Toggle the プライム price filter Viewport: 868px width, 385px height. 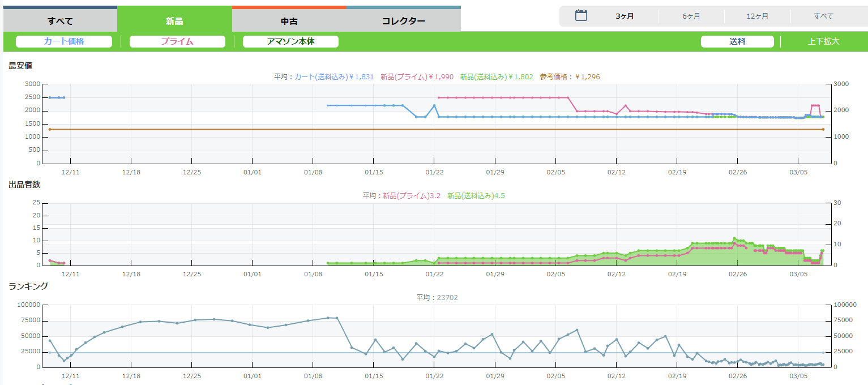tap(177, 41)
